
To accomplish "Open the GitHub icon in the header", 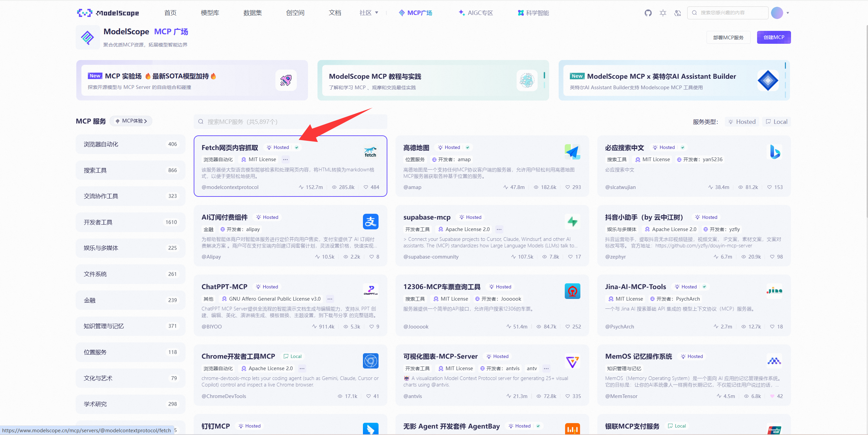I will click(648, 13).
